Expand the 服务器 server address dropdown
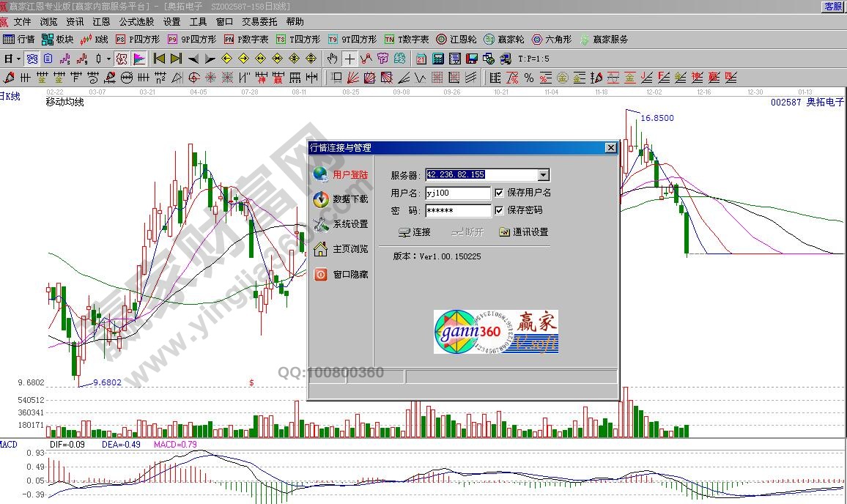847x504 pixels. coord(543,175)
